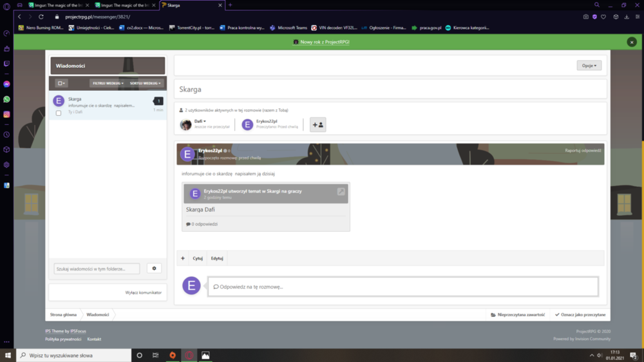This screenshot has width=644, height=362.
Task: Click the plus icon beside Cytuj
Action: pos(183,258)
